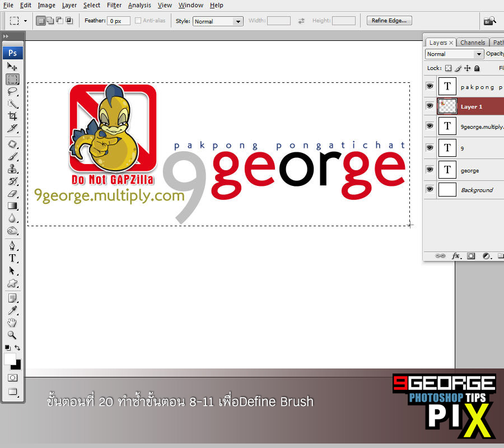Select the Custom Shape tool

click(x=12, y=283)
